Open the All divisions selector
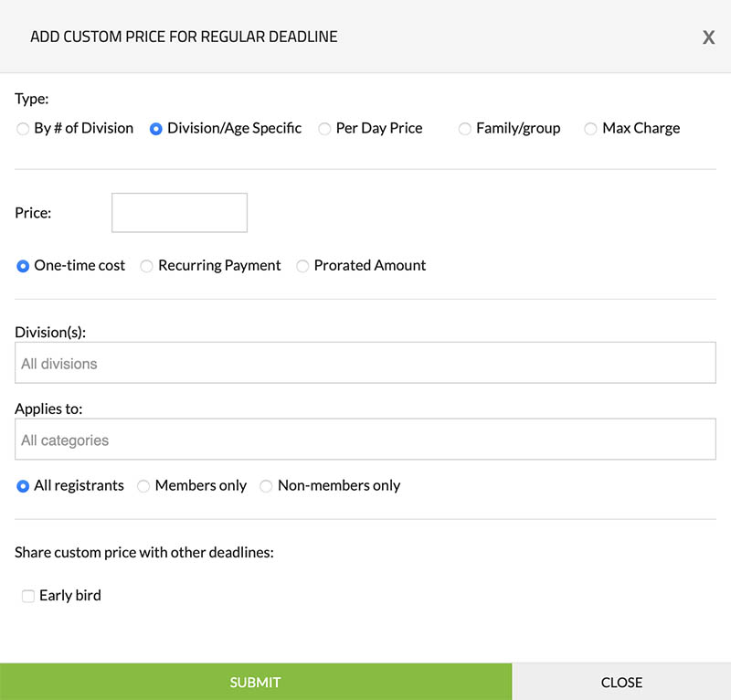The height and width of the screenshot is (700, 731). pyautogui.click(x=365, y=364)
